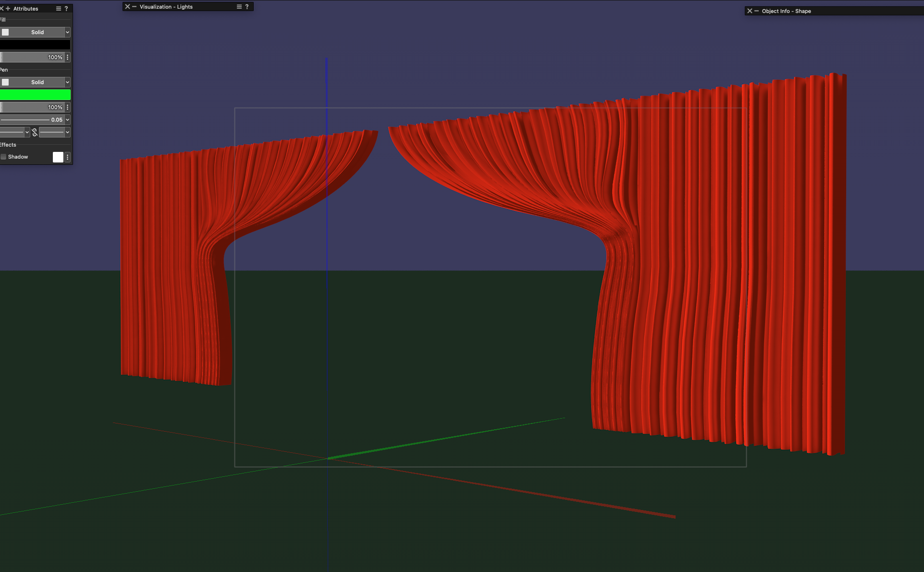Open the start marker style dropdown
The height and width of the screenshot is (572, 924).
[x=14, y=132]
